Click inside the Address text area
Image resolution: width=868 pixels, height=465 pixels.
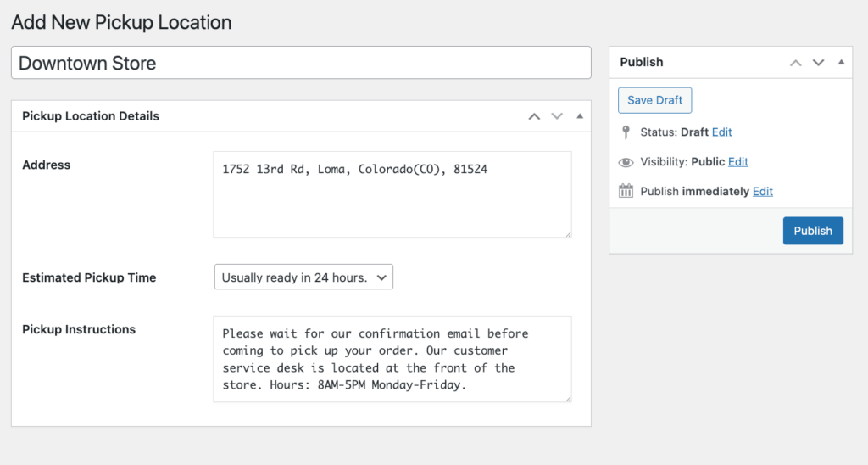[392, 194]
